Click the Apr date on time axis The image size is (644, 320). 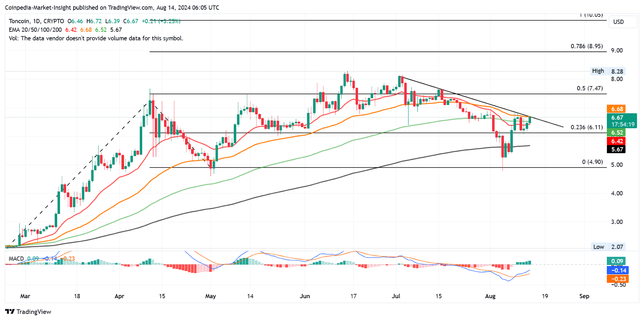(x=119, y=296)
